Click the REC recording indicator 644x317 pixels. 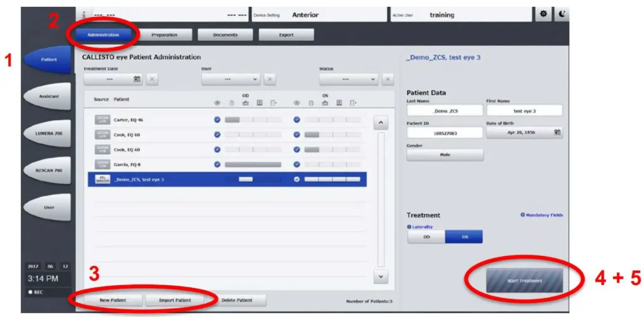[x=36, y=292]
